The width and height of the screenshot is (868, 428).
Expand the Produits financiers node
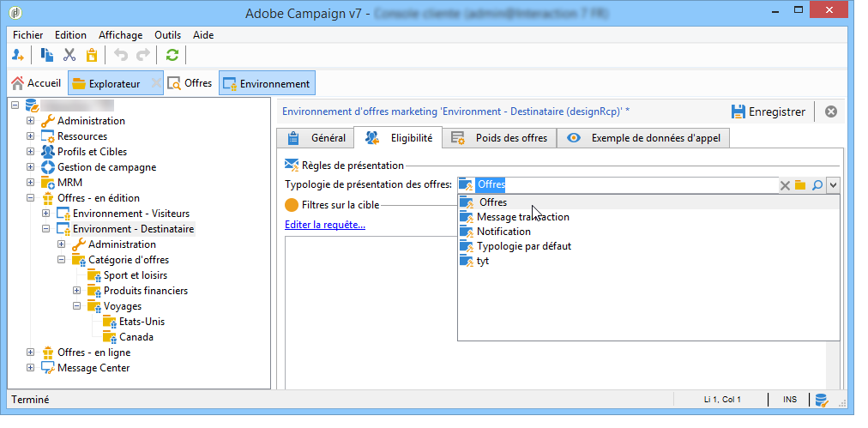point(77,291)
